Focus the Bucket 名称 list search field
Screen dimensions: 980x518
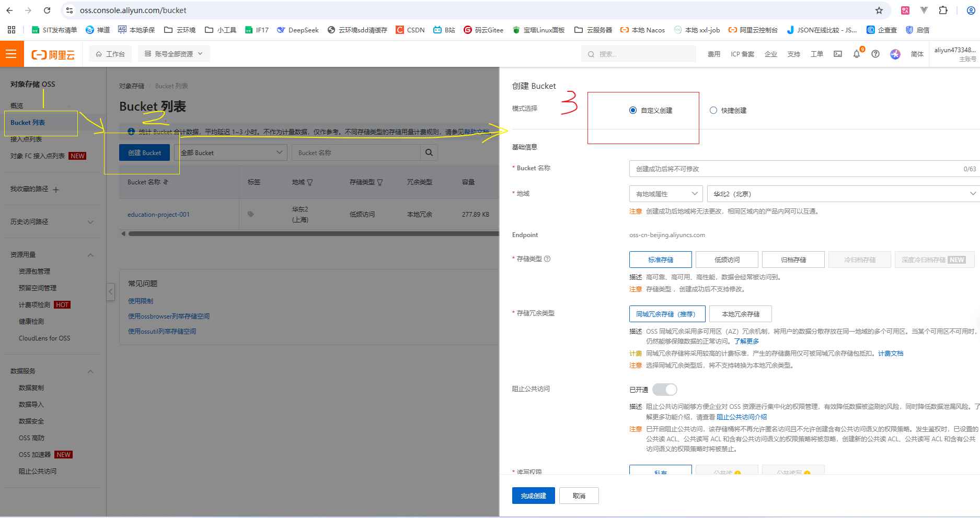pyautogui.click(x=356, y=152)
